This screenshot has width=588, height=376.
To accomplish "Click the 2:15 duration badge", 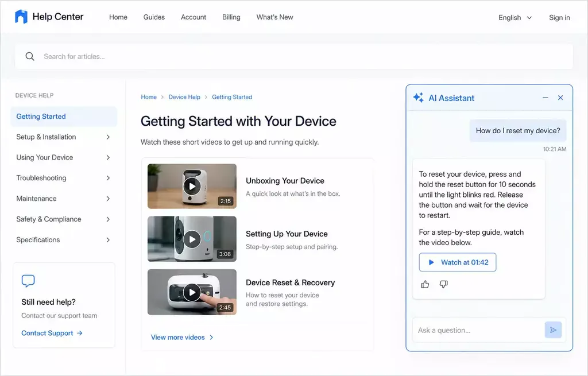I will 225,201.
